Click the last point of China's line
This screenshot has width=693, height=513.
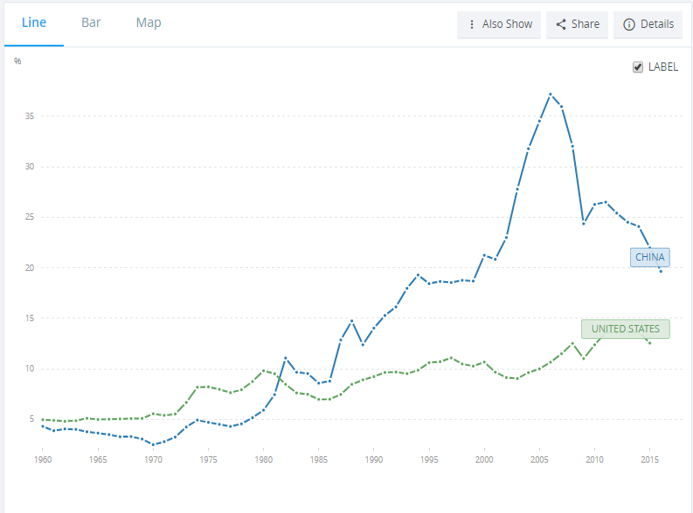click(x=660, y=271)
